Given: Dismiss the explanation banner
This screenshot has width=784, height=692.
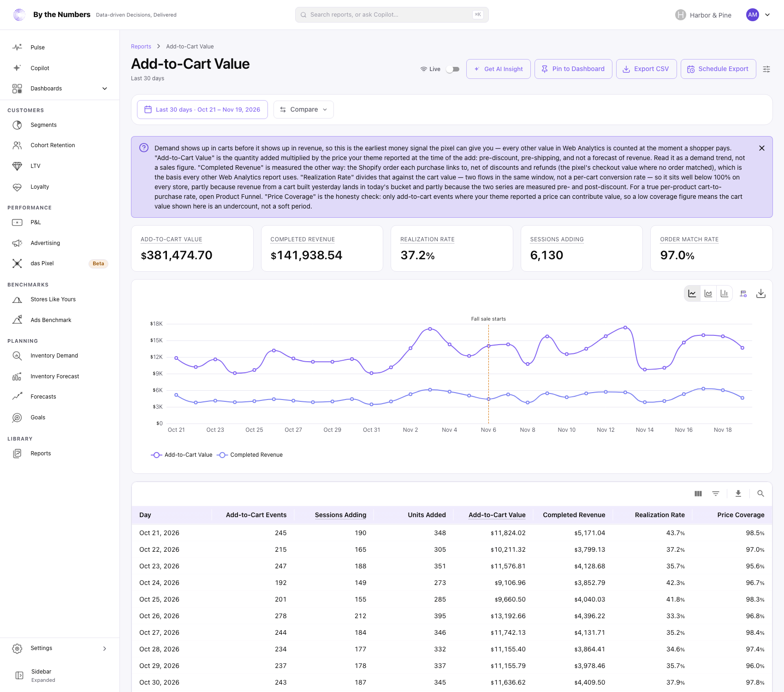Looking at the screenshot, I should pos(762,148).
